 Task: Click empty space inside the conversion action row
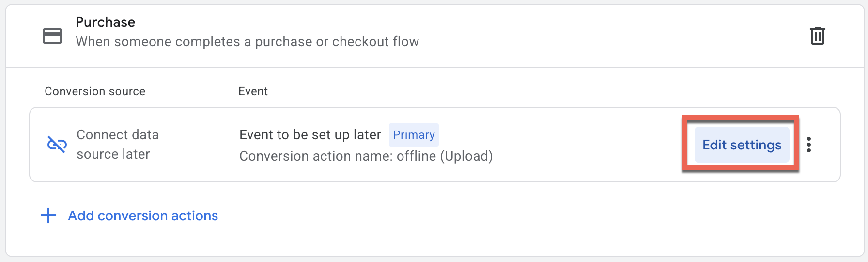point(581,145)
